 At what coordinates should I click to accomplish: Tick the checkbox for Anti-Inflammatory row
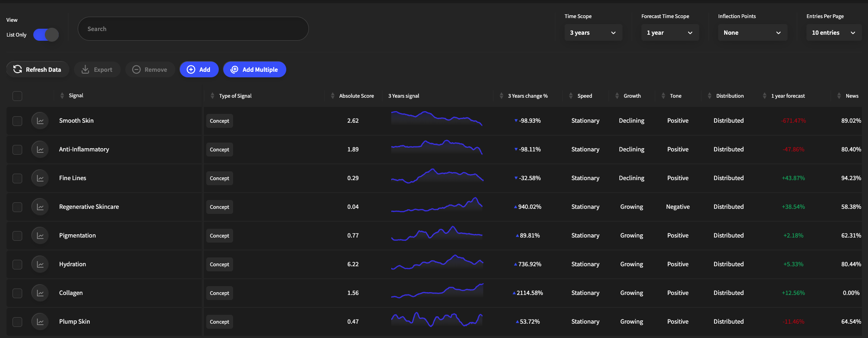tap(18, 150)
